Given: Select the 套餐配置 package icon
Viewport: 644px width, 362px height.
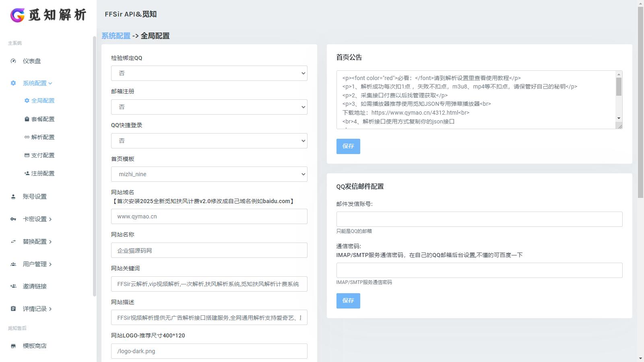Looking at the screenshot, I should pos(26,119).
